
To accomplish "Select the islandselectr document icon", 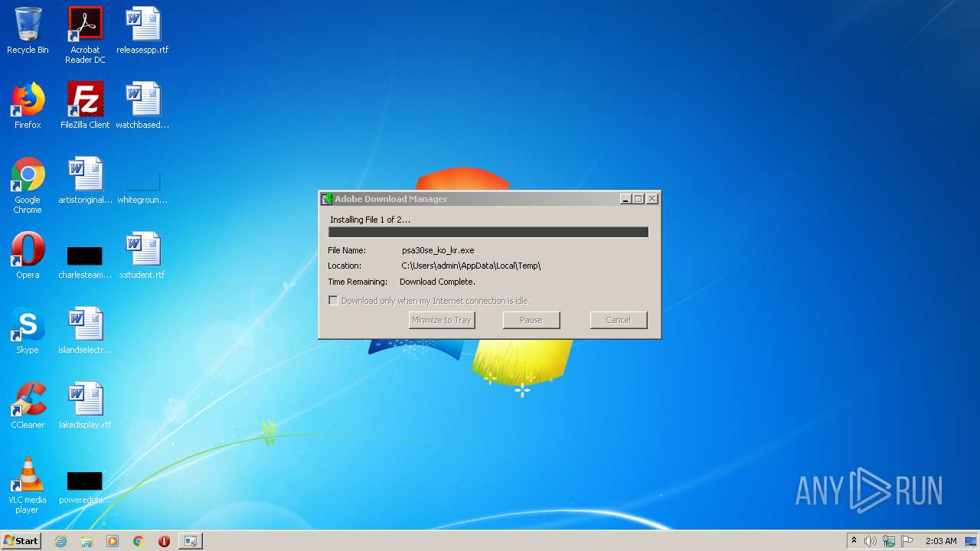I will click(85, 331).
